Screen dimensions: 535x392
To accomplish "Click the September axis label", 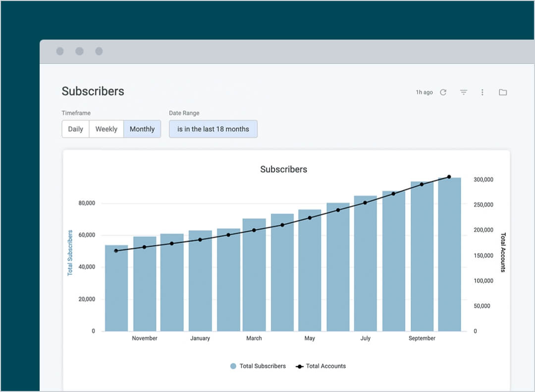I will [x=422, y=338].
